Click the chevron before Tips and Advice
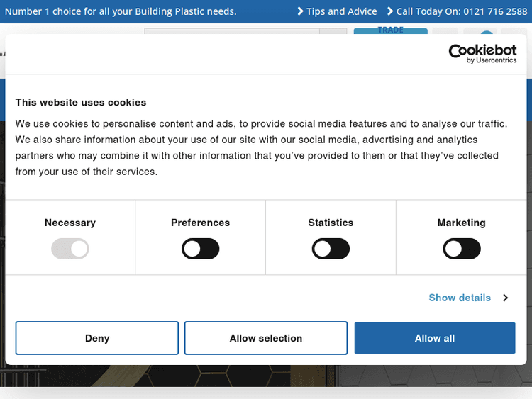532x399 pixels. tap(301, 11)
